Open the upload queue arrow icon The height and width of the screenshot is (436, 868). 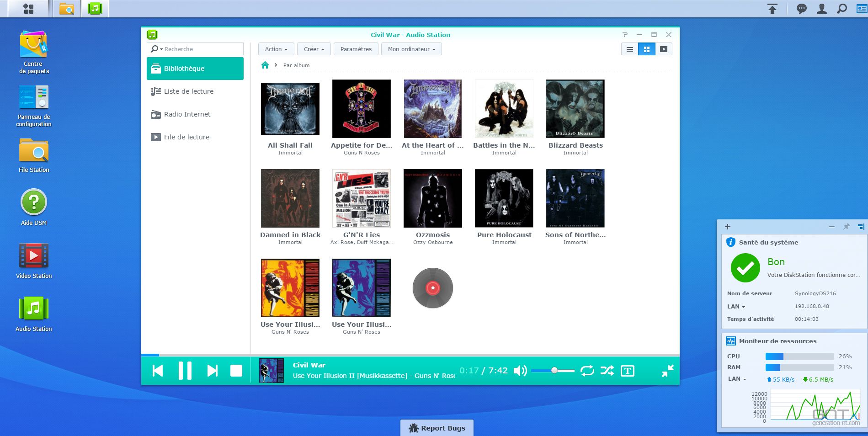[x=772, y=9]
